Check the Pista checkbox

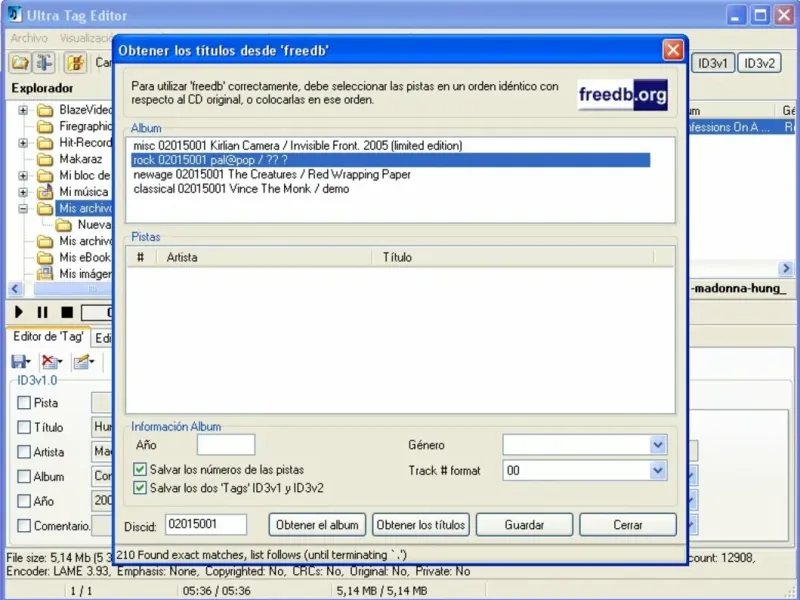(23, 403)
